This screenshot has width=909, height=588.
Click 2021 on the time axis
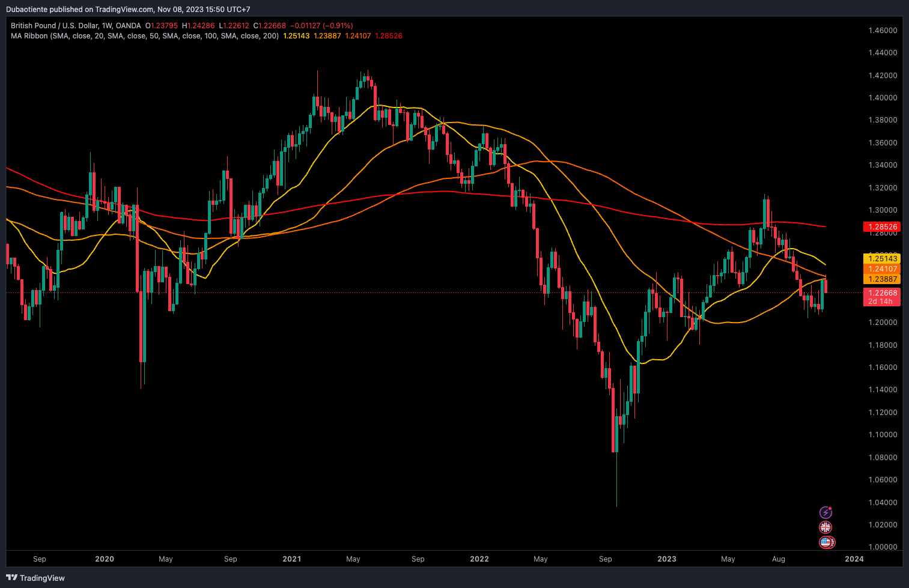pos(292,559)
